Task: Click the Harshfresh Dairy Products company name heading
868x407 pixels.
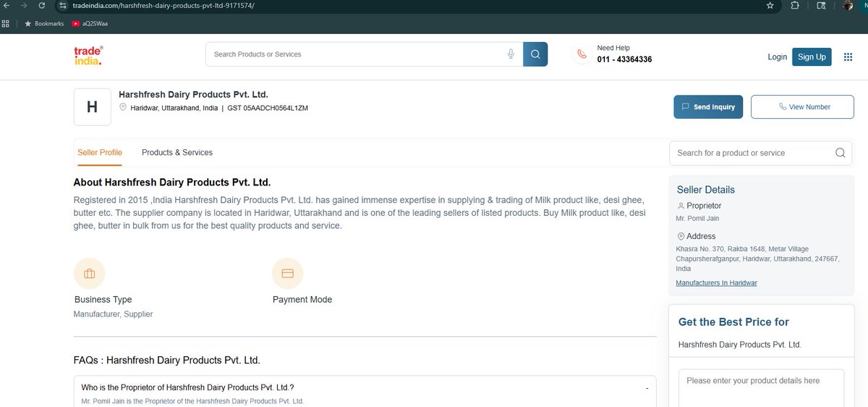Action: point(193,95)
